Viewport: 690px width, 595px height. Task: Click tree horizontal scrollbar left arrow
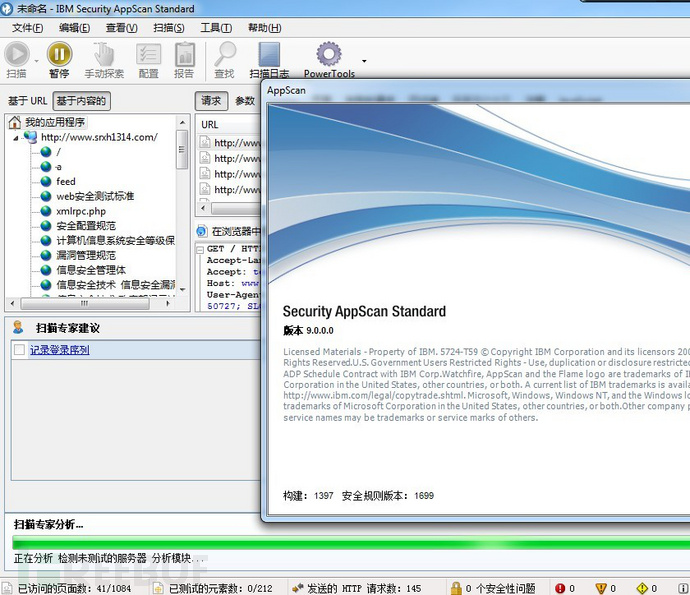click(12, 304)
